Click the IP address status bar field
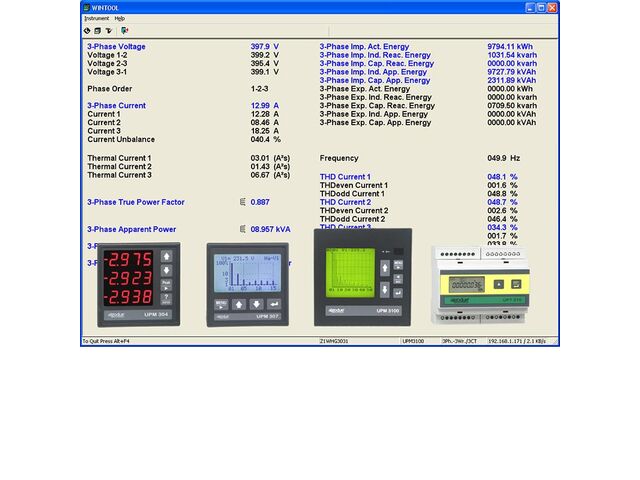640x480 pixels. click(x=517, y=341)
